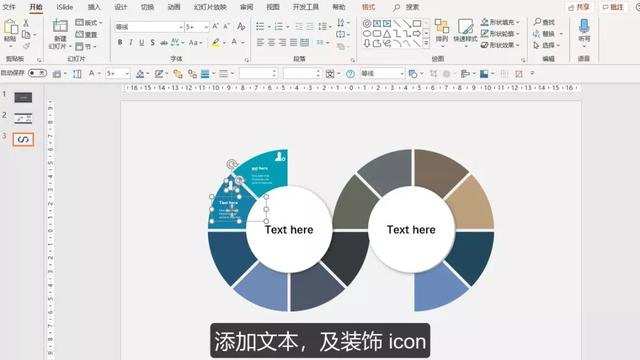Open the Font group dialog launcher
Image resolution: width=640 pixels, height=360 pixels.
pos(247,60)
